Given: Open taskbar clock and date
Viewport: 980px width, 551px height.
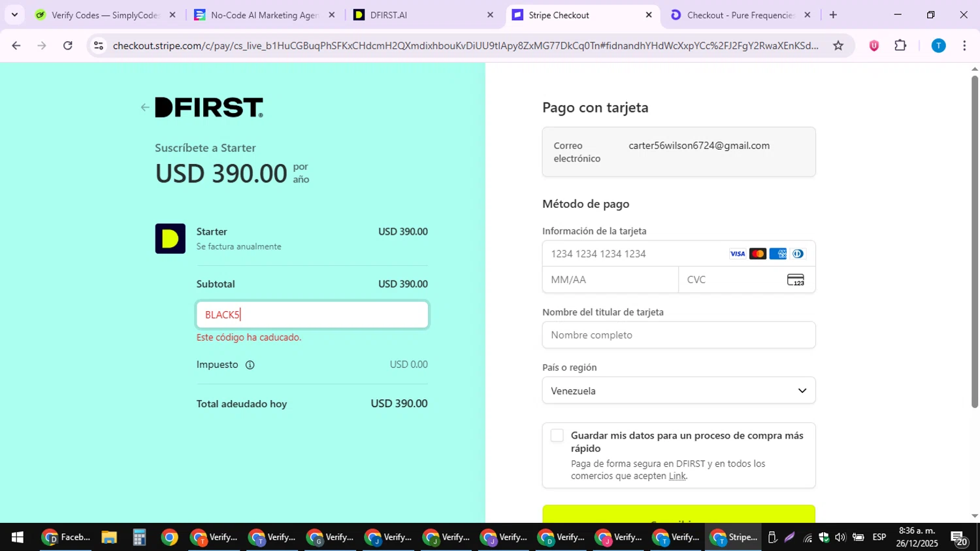Looking at the screenshot, I should (x=917, y=537).
